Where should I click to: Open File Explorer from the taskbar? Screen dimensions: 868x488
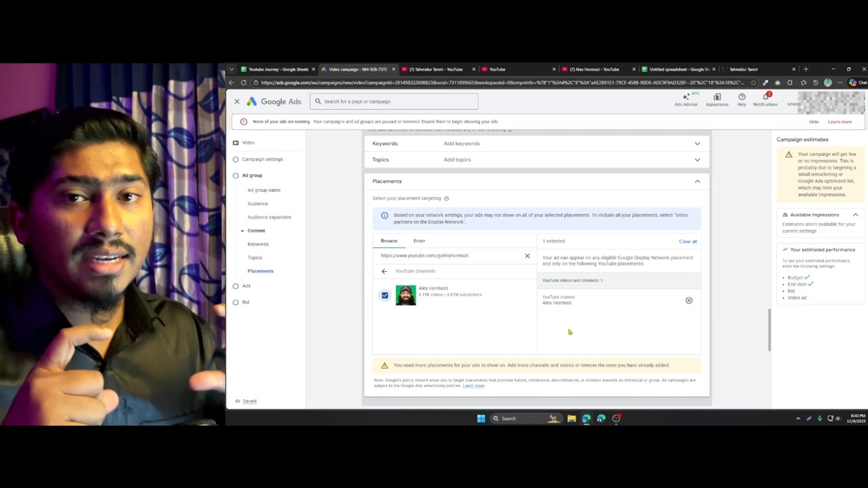click(x=572, y=418)
